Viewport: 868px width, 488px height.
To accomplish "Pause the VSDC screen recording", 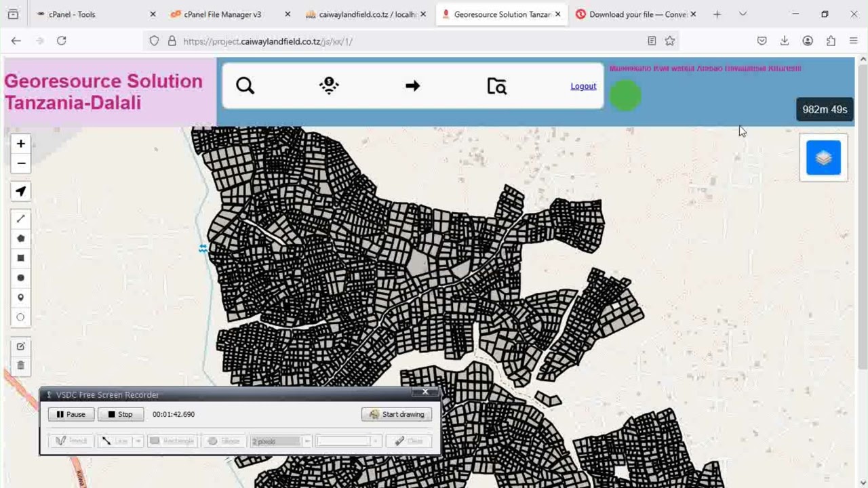I will [71, 414].
